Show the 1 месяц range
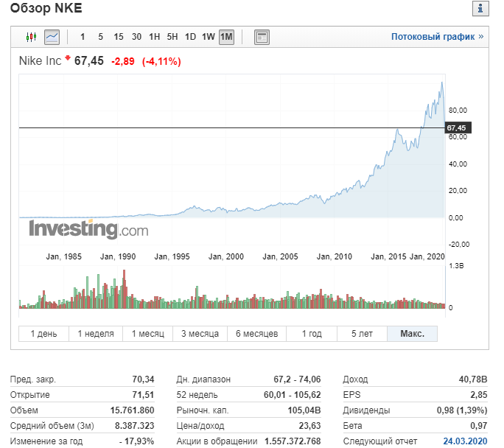 click(148, 334)
